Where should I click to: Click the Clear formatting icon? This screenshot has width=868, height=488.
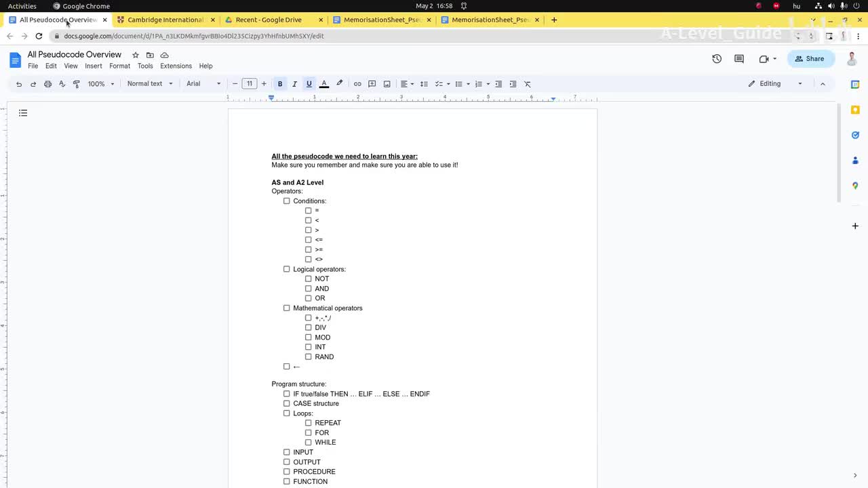[528, 84]
